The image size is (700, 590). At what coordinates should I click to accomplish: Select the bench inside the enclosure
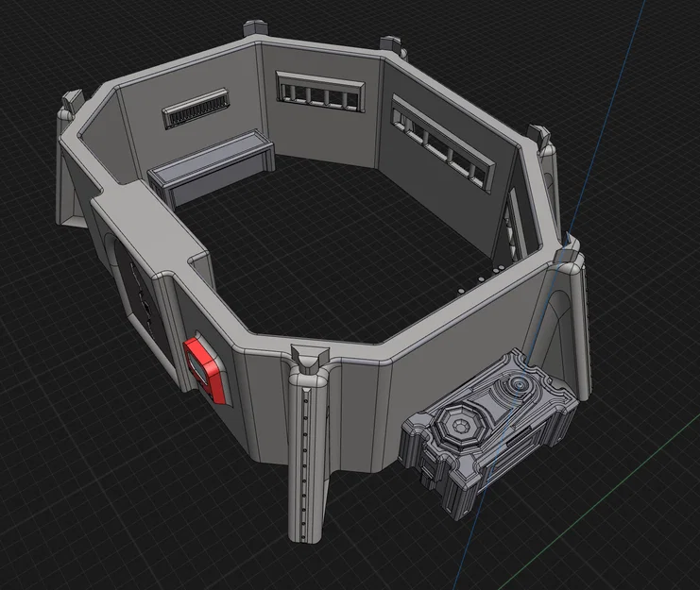[x=212, y=168]
